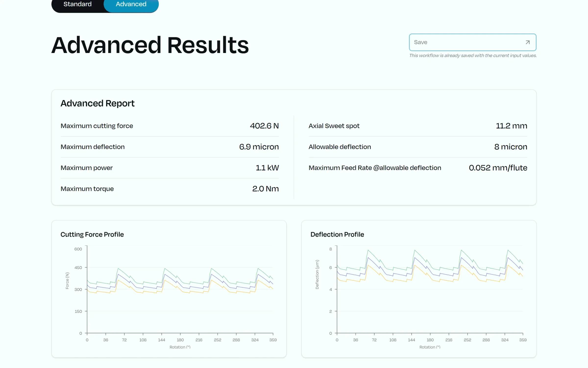
Task: Click the workflow already saved note
Action: pos(473,56)
